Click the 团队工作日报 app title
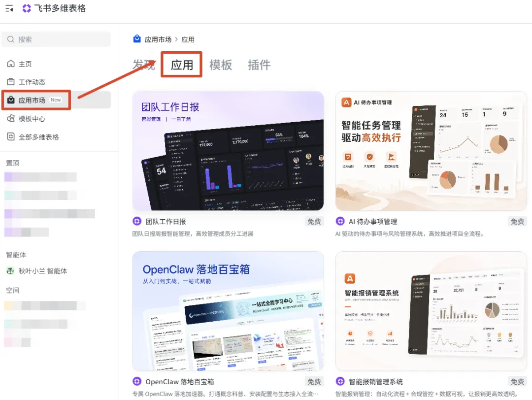Viewport: 532px width, 400px height. tap(166, 222)
